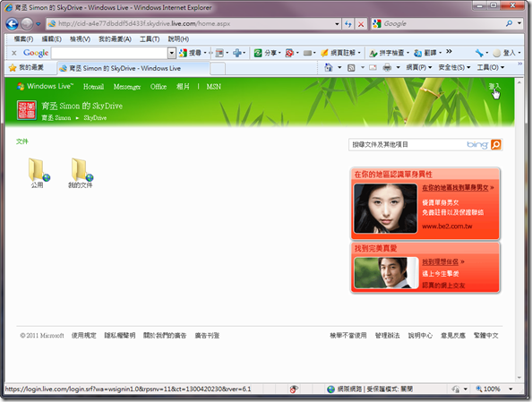Viewport: 532px width, 402px height.
Task: Click the Google search box in IE
Action: (441, 24)
